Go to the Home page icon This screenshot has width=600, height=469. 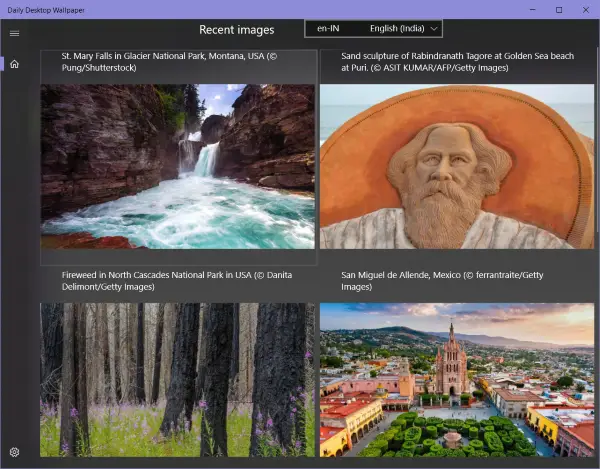15,64
